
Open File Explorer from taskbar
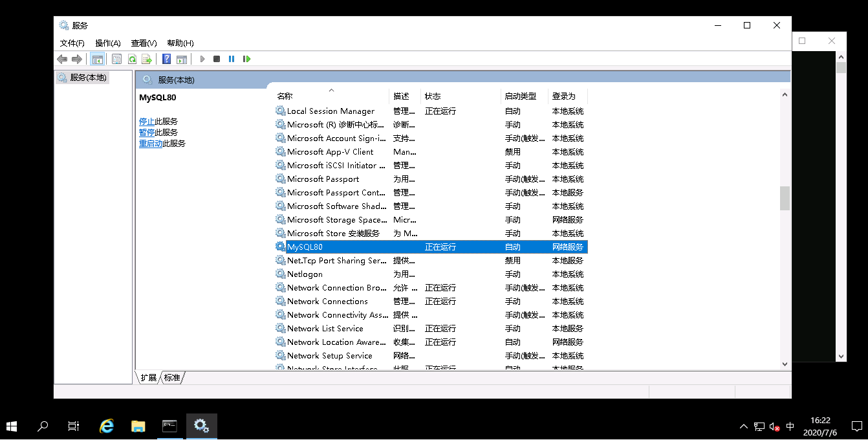coord(138,426)
